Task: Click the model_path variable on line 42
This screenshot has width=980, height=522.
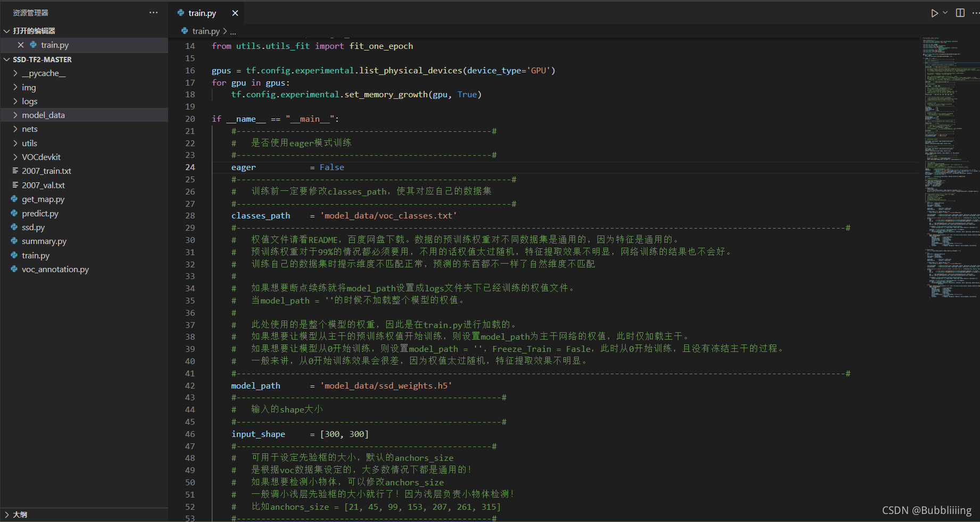Action: tap(256, 386)
